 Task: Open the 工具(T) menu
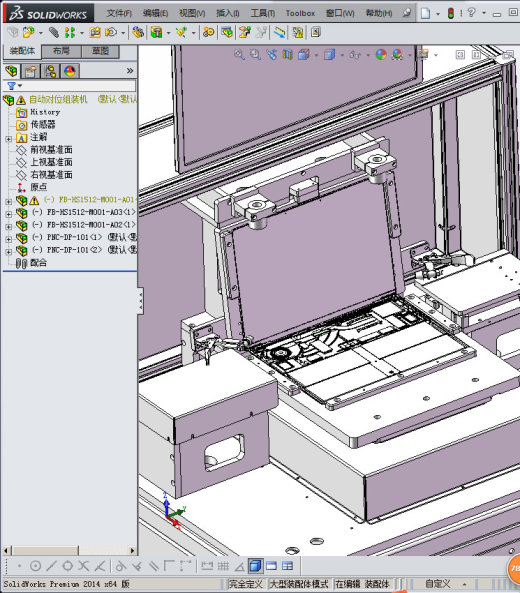[x=262, y=13]
